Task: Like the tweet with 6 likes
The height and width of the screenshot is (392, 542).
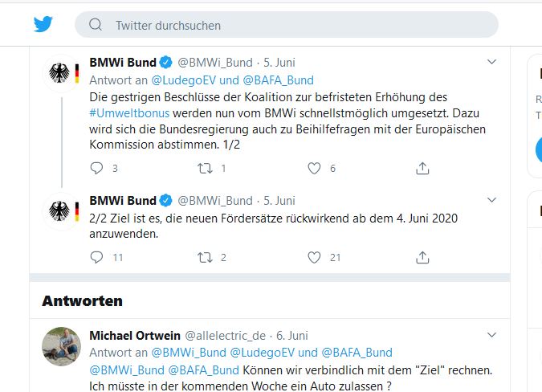Action: point(315,169)
